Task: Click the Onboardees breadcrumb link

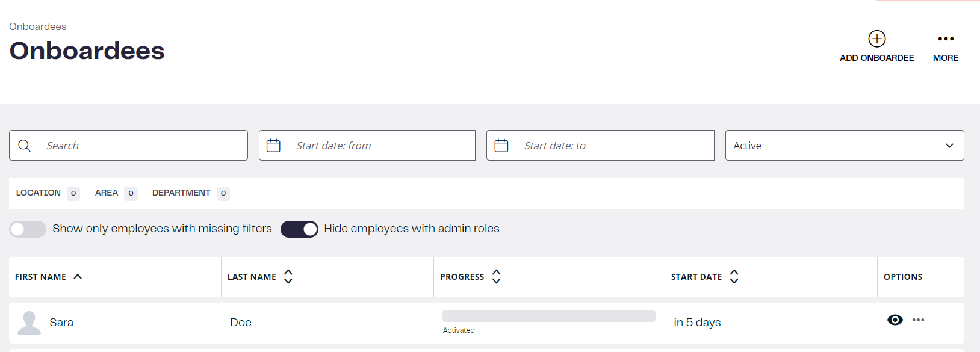Action: coord(38,26)
